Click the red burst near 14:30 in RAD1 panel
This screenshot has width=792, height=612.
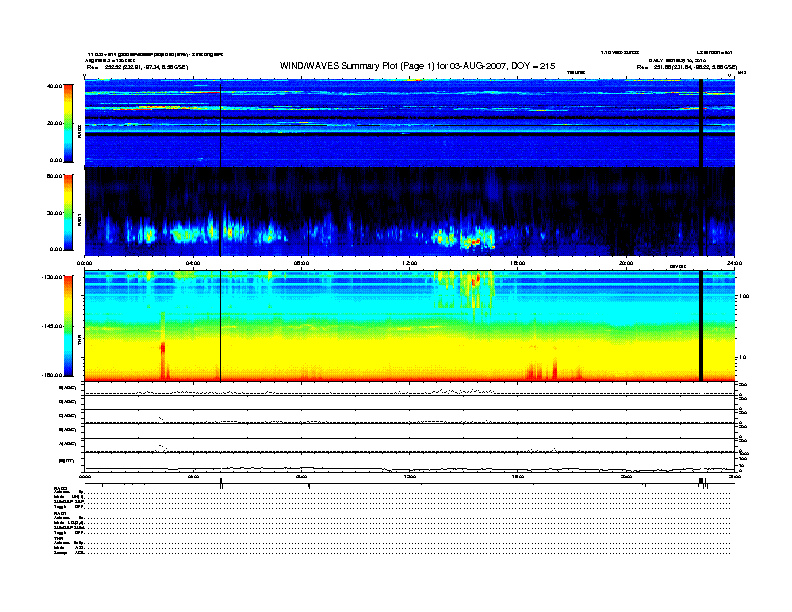474,242
